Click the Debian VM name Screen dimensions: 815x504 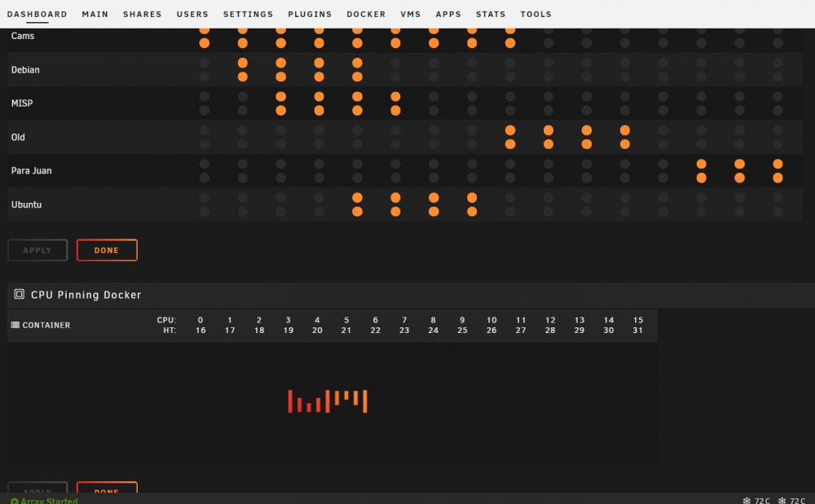coord(25,69)
